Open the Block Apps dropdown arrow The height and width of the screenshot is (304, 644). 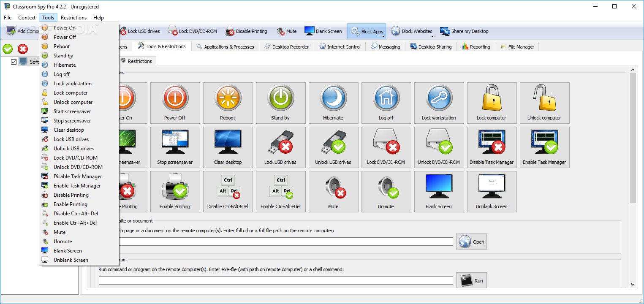click(x=383, y=36)
